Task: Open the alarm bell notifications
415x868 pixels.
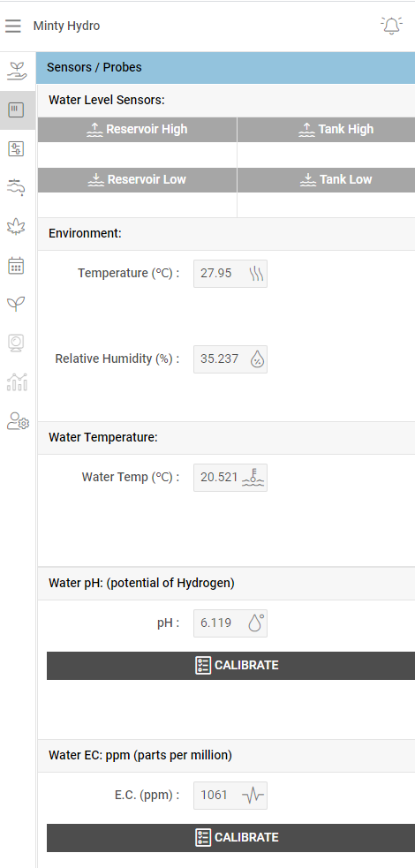Action: pyautogui.click(x=391, y=26)
